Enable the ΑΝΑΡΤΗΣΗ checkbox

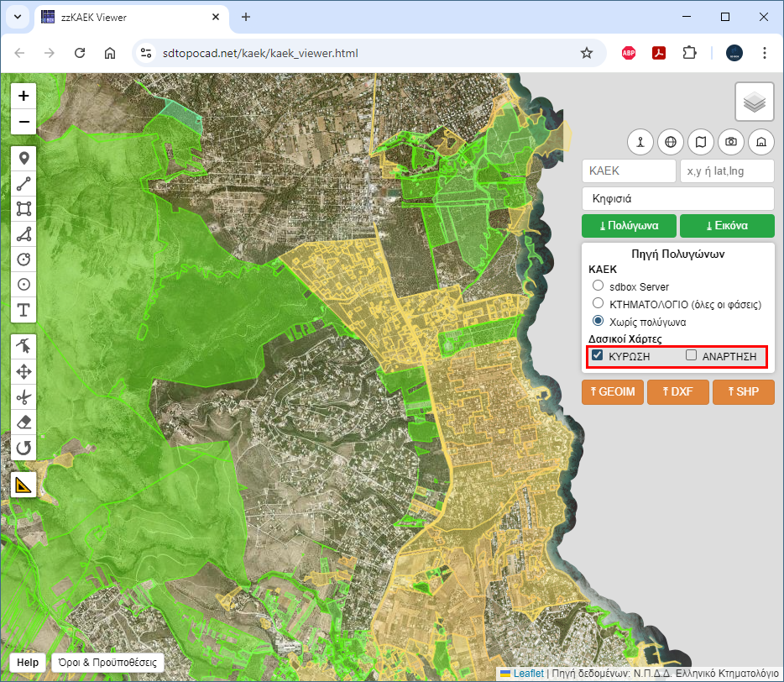coord(692,355)
